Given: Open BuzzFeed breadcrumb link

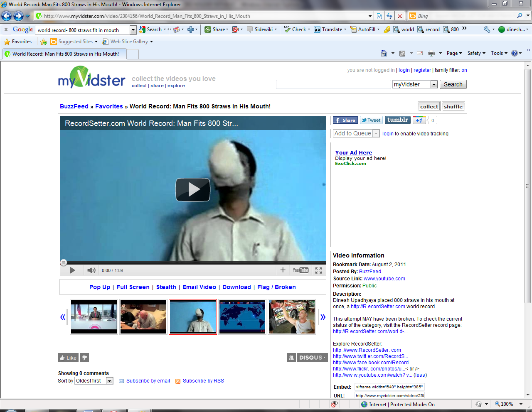Looking at the screenshot, I should click(74, 106).
